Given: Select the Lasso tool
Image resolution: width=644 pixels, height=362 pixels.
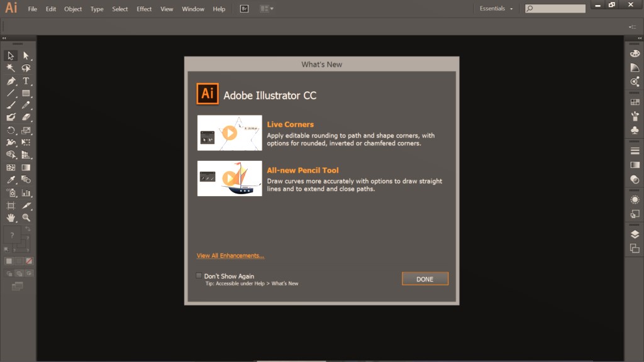Looking at the screenshot, I should pos(26,68).
